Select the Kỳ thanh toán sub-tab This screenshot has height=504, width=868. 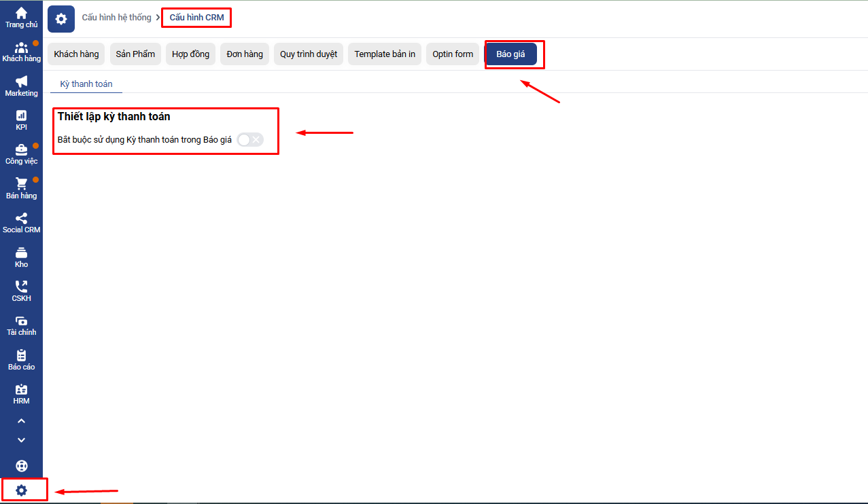pos(86,84)
